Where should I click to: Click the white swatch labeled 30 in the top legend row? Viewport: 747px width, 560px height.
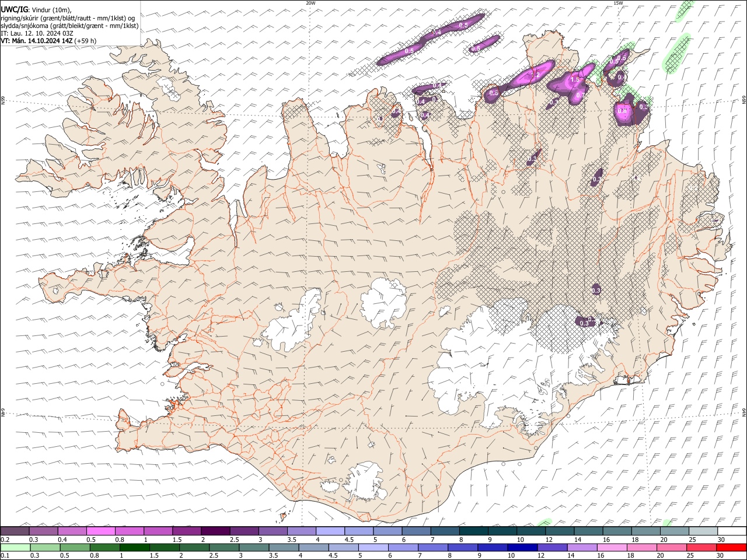pos(732,531)
